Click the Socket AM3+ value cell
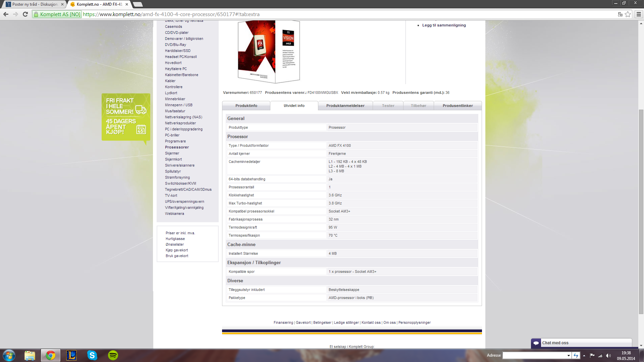Viewport: 644px width, 362px height. [402, 211]
